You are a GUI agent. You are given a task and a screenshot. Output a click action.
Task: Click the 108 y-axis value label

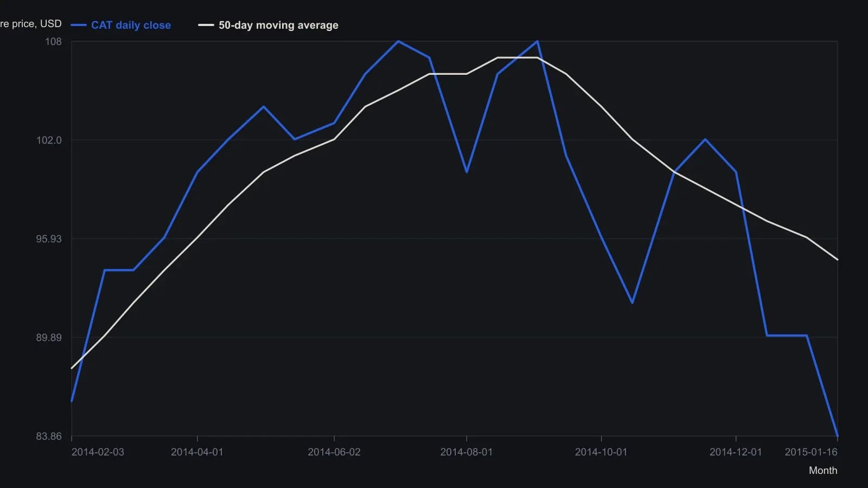[x=53, y=41]
